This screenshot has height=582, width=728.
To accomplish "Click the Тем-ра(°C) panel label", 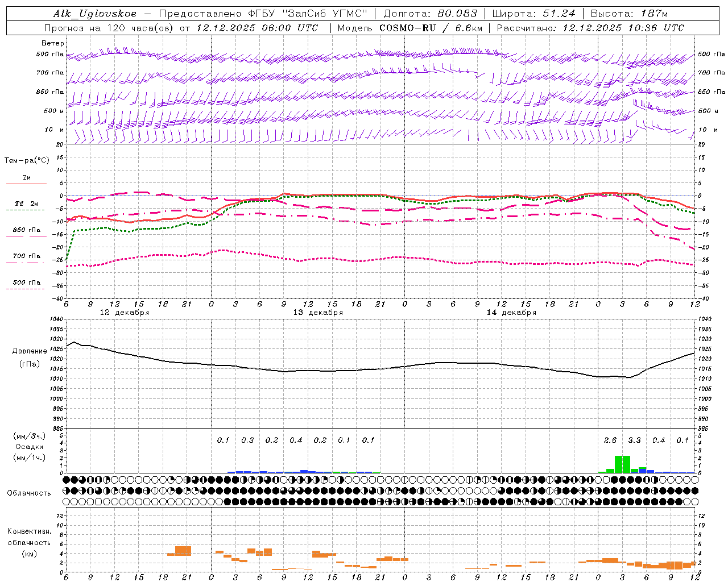I will pos(27,161).
